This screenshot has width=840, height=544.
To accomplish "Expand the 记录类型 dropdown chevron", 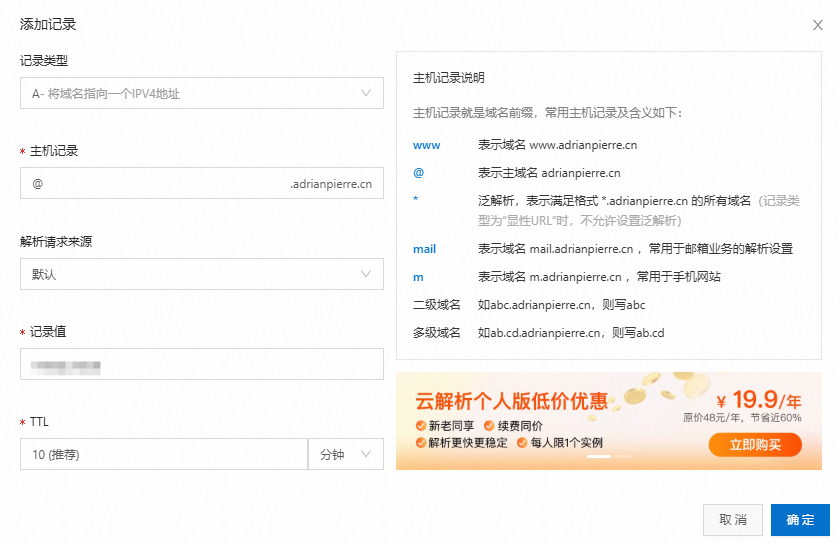I will (x=365, y=94).
